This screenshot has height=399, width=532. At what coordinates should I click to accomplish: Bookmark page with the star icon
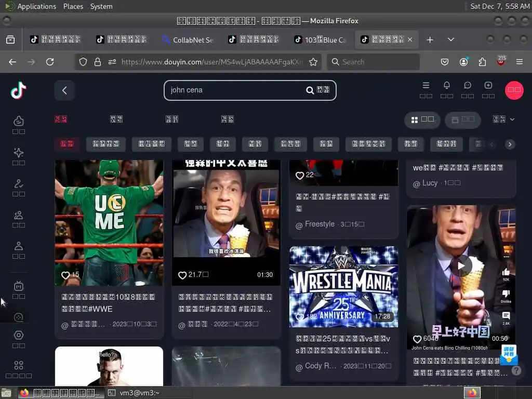[x=313, y=62]
